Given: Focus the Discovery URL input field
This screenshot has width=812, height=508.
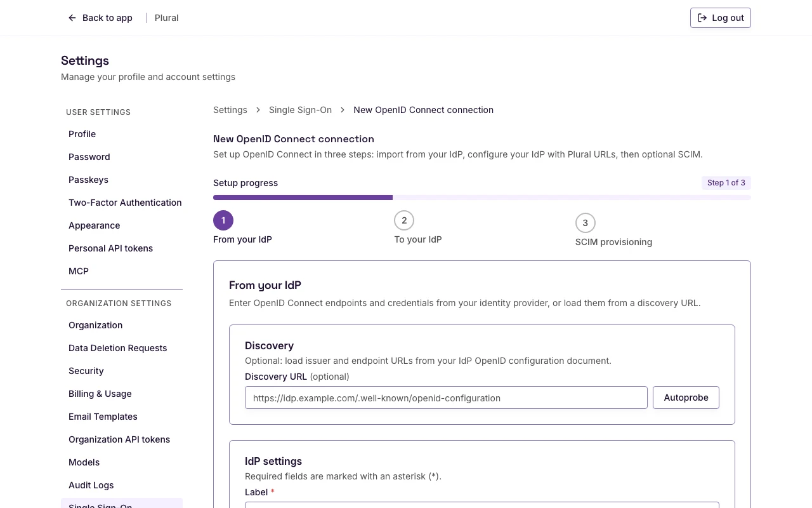Looking at the screenshot, I should [446, 398].
